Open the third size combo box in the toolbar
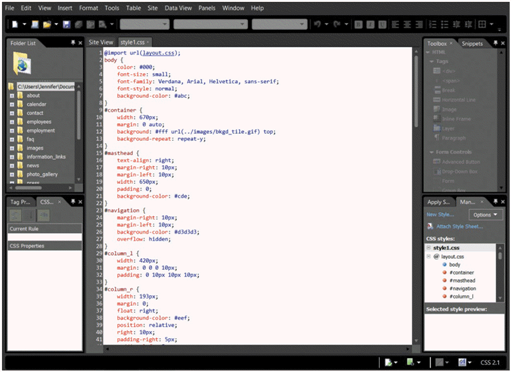Image resolution: width=512 pixels, height=372 pixels. pyautogui.click(x=280, y=24)
